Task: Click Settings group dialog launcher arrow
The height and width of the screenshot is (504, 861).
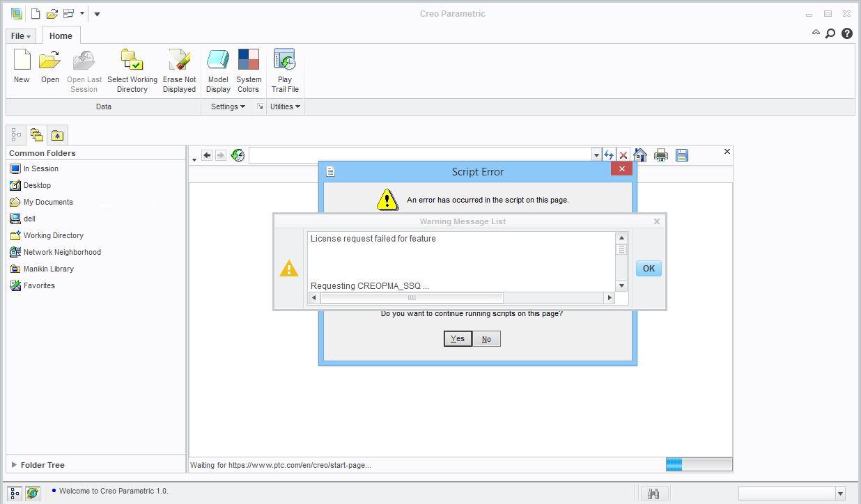Action: (x=260, y=107)
